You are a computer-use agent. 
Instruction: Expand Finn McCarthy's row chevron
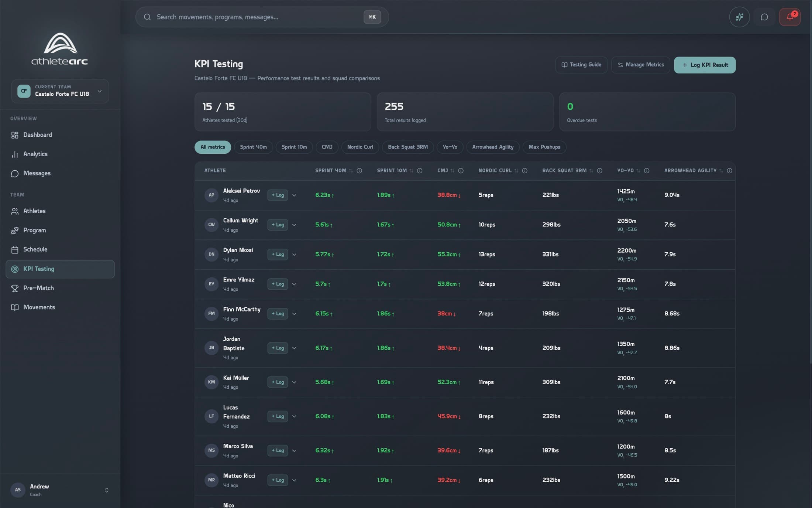point(294,314)
